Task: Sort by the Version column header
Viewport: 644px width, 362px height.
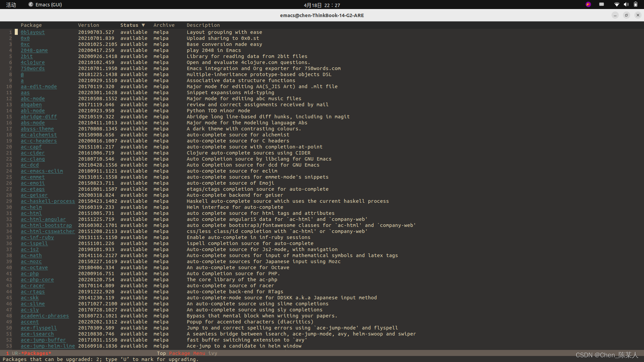Action: 89,25
